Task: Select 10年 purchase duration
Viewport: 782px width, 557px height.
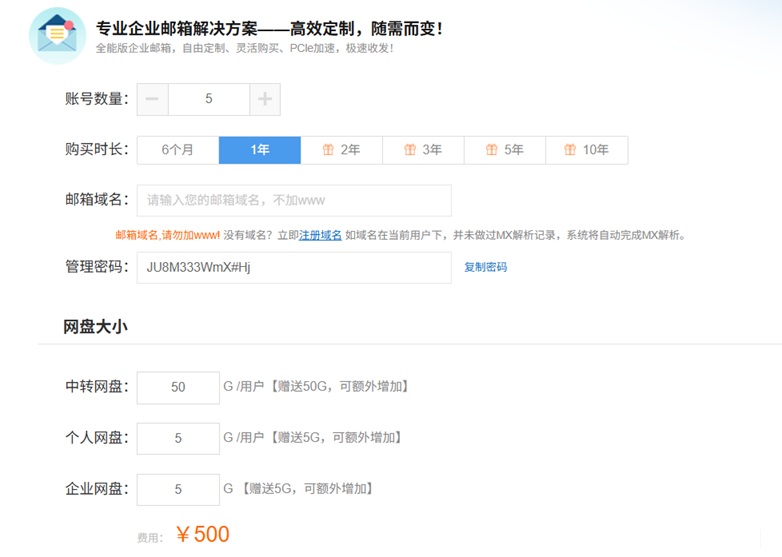Action: [587, 150]
